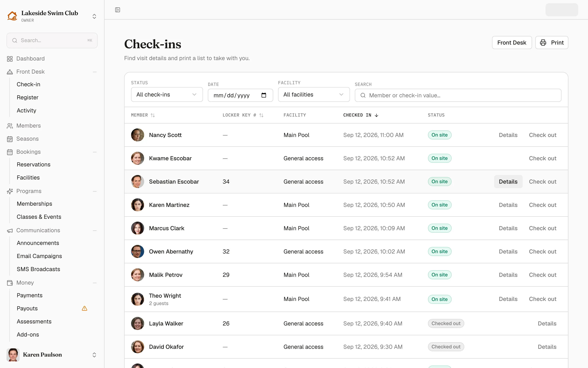Open the date picker calendar icon
Viewport: 588px width, 368px height.
pos(264,95)
